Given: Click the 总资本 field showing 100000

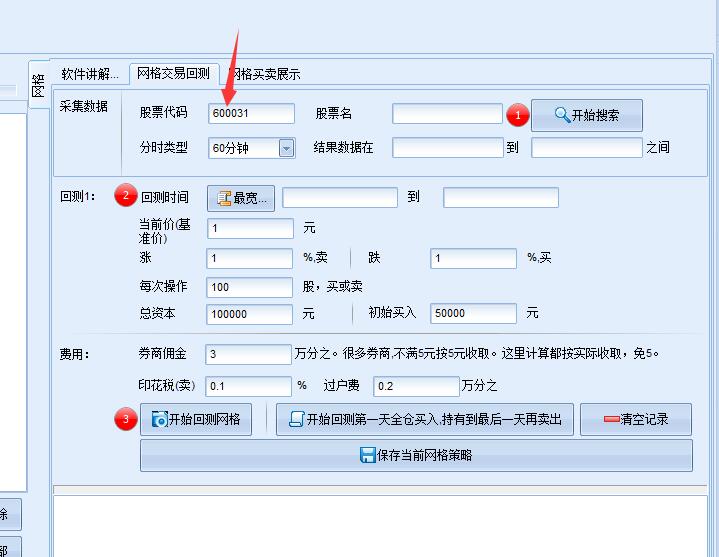Looking at the screenshot, I should 249,314.
